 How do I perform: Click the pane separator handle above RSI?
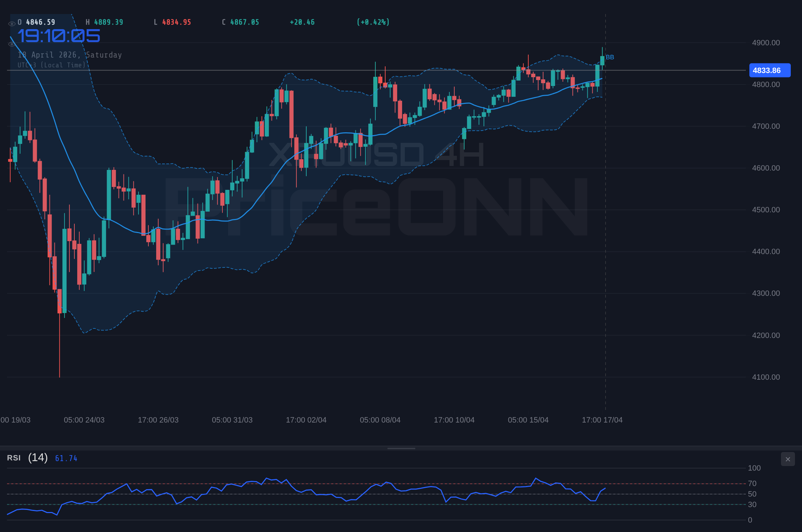coord(401,448)
